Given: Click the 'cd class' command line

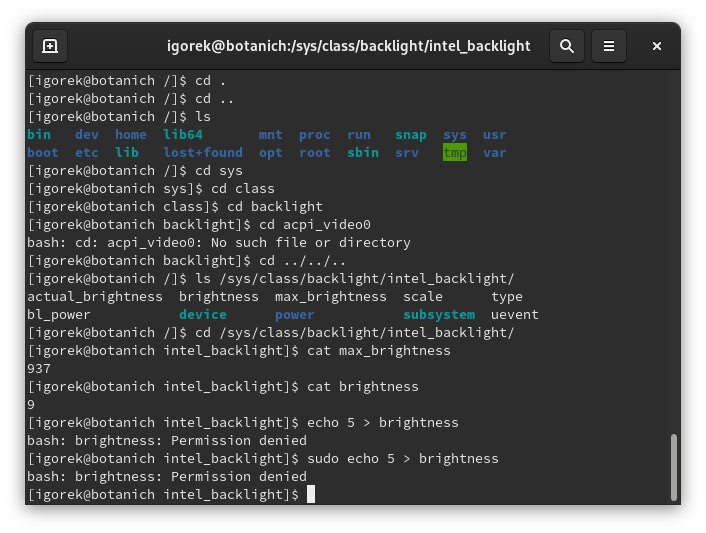Looking at the screenshot, I should [243, 189].
